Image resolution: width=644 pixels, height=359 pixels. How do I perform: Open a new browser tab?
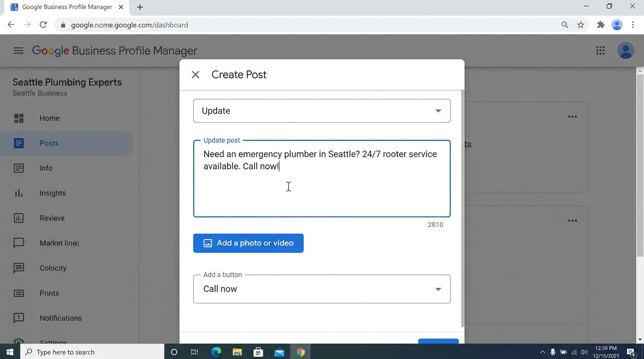point(140,7)
